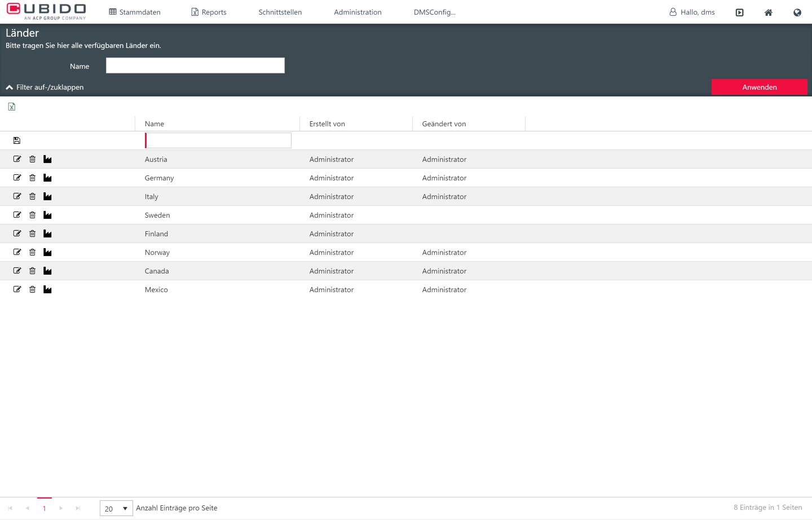Click the globe language icon
The width and height of the screenshot is (812, 520).
pyautogui.click(x=797, y=12)
